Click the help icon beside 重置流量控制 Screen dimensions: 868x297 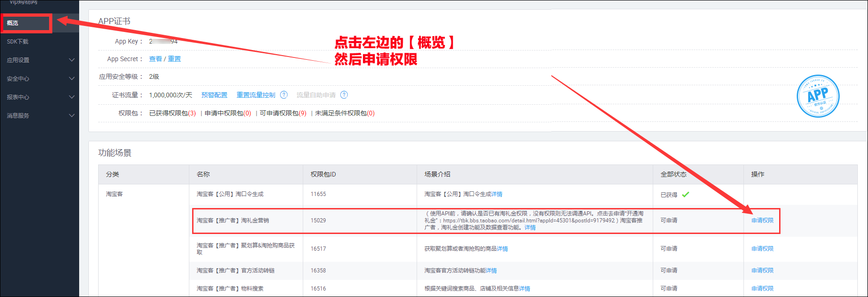tap(284, 95)
